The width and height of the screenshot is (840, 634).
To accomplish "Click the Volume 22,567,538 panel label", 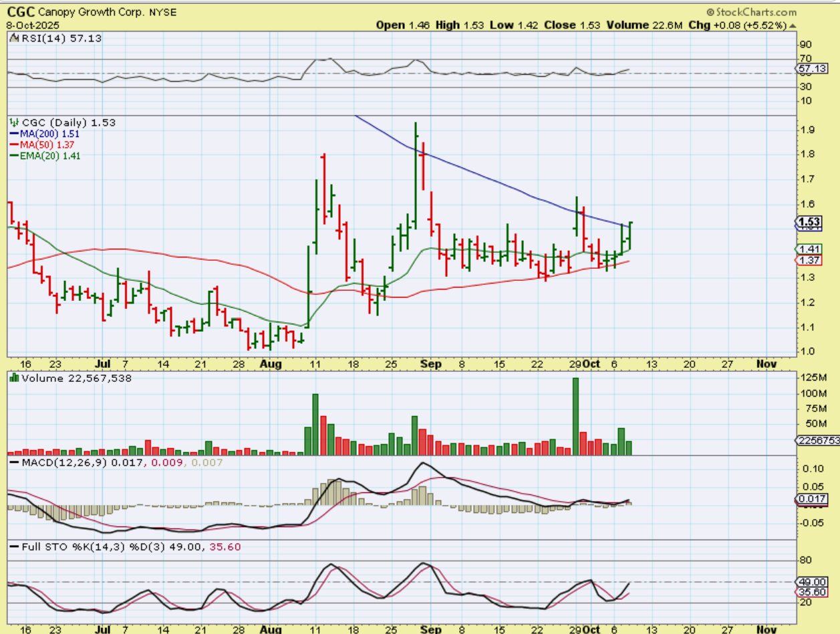I will tap(76, 378).
